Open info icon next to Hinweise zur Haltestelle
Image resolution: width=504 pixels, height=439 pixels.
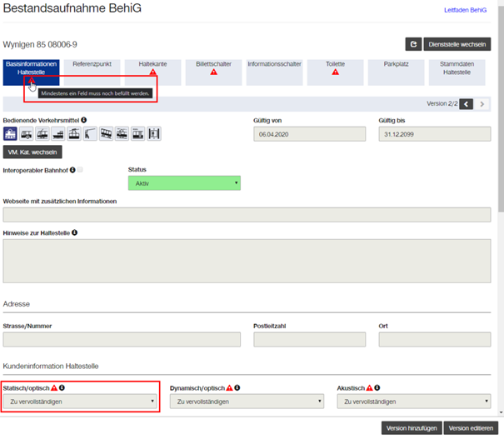tap(75, 232)
